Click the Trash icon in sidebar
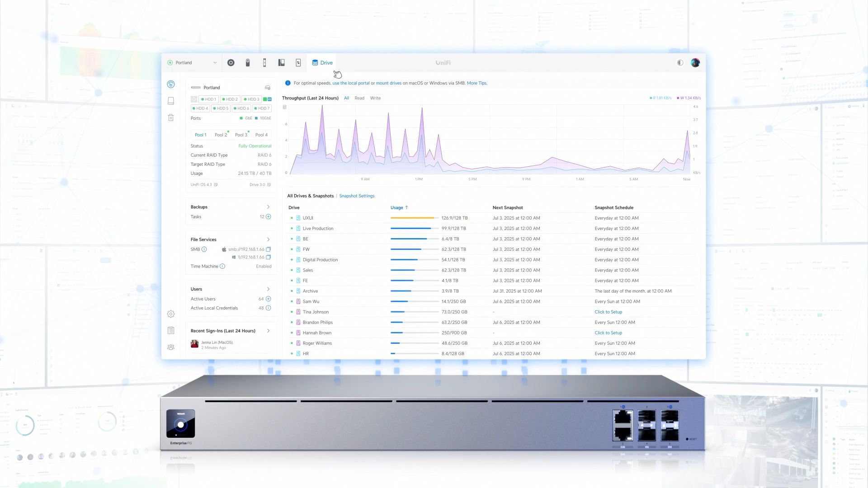Screen dimensions: 868x488 pos(171,118)
